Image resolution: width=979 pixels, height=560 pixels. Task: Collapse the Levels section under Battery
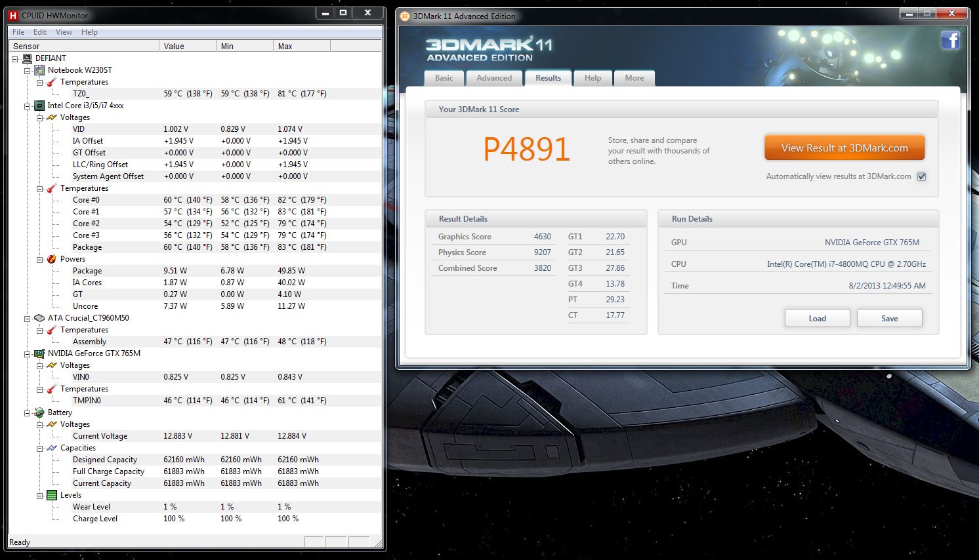(40, 495)
